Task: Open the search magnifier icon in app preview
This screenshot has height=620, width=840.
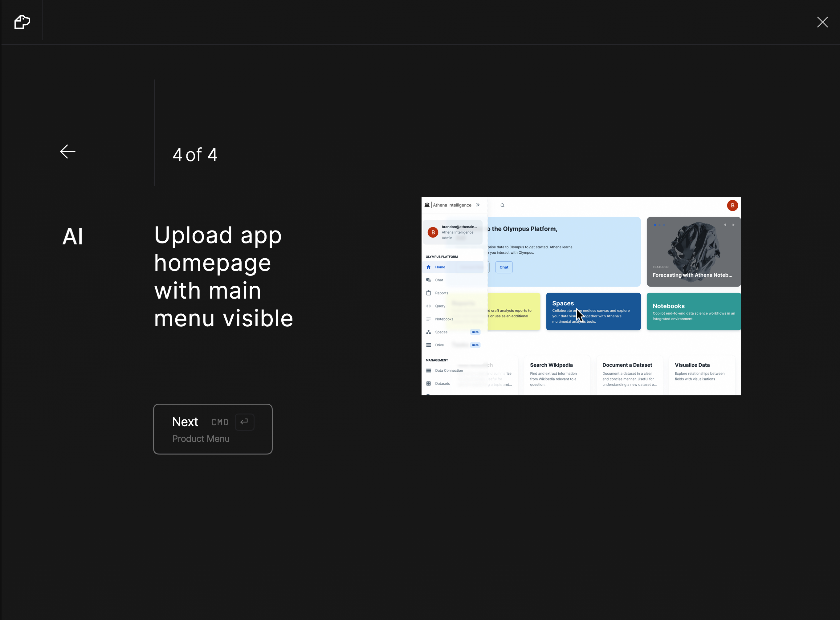Action: [x=502, y=205]
